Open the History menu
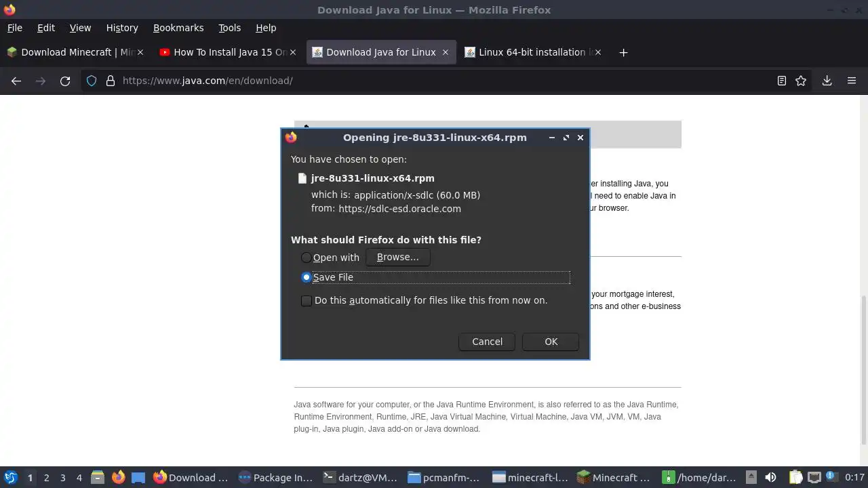Viewport: 868px width, 488px height. [122, 28]
